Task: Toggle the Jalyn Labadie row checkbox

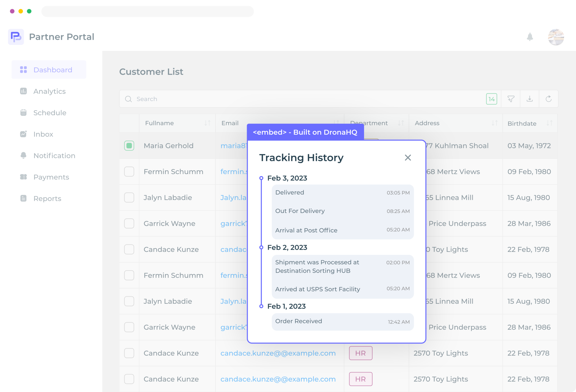Action: (x=129, y=198)
